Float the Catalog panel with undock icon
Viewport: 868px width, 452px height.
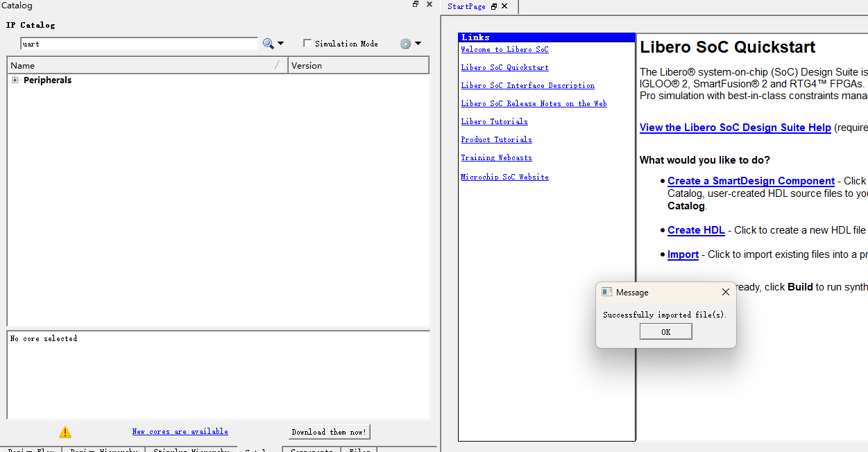pyautogui.click(x=416, y=4)
